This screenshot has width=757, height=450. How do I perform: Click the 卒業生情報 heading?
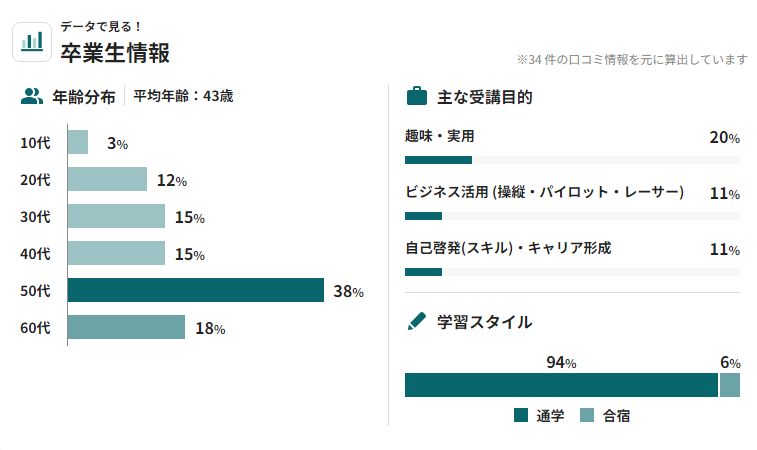[115, 52]
